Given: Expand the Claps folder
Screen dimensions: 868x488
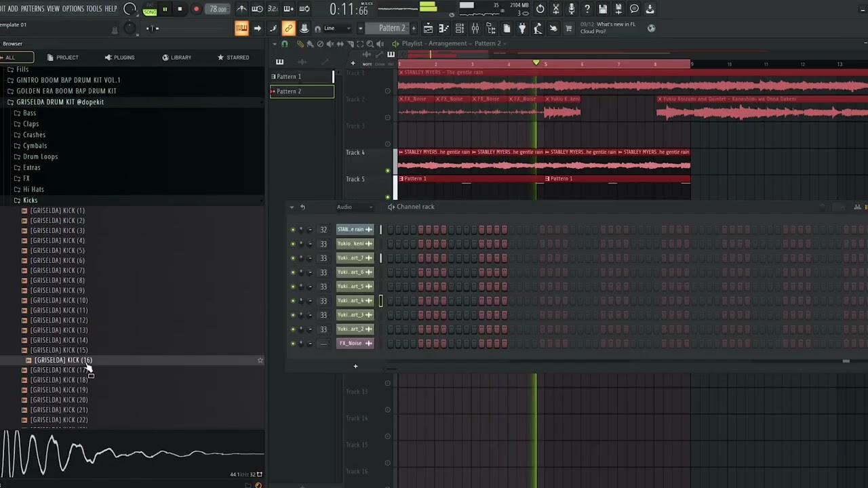Looking at the screenshot, I should click(x=31, y=124).
